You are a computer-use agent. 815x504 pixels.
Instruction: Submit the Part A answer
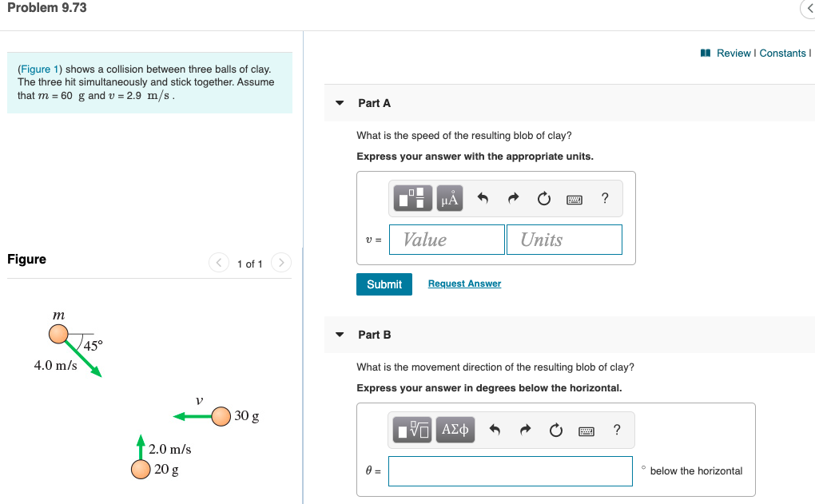(x=384, y=284)
